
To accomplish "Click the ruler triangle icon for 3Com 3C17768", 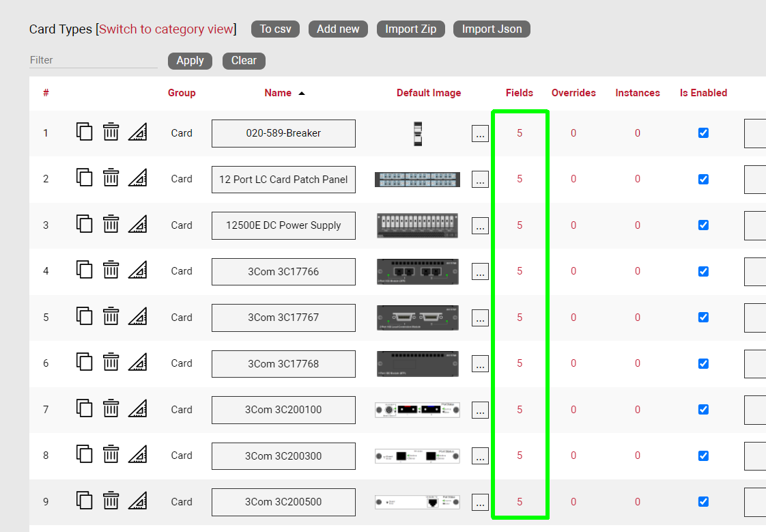I will pos(138,363).
